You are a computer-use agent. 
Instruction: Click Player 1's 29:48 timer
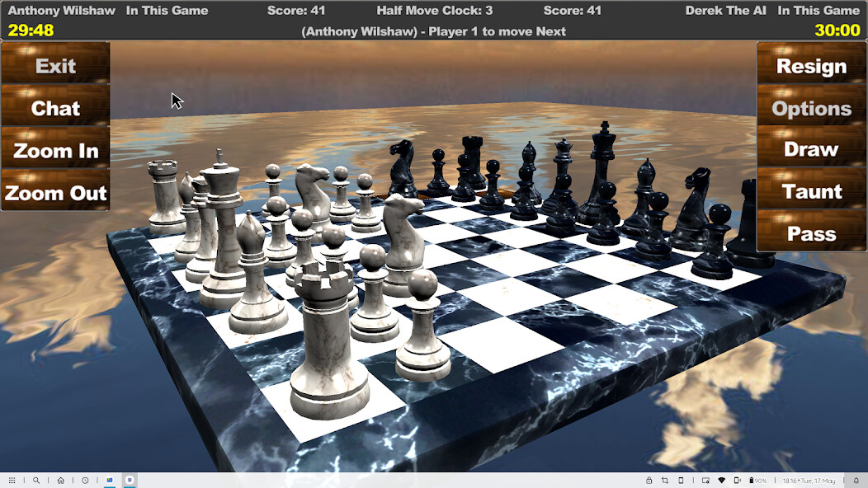[31, 30]
